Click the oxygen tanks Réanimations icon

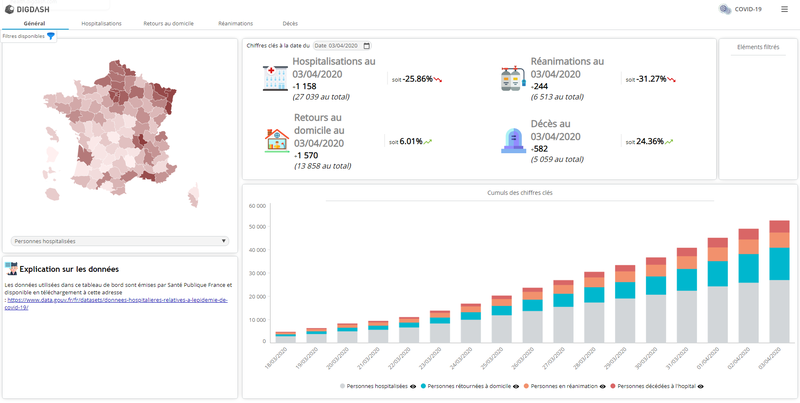513,80
